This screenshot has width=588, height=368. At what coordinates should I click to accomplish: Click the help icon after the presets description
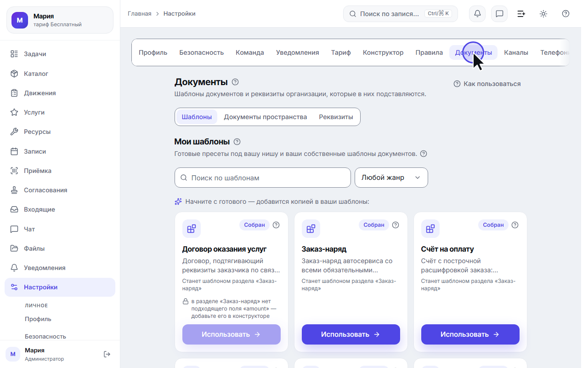[424, 154]
